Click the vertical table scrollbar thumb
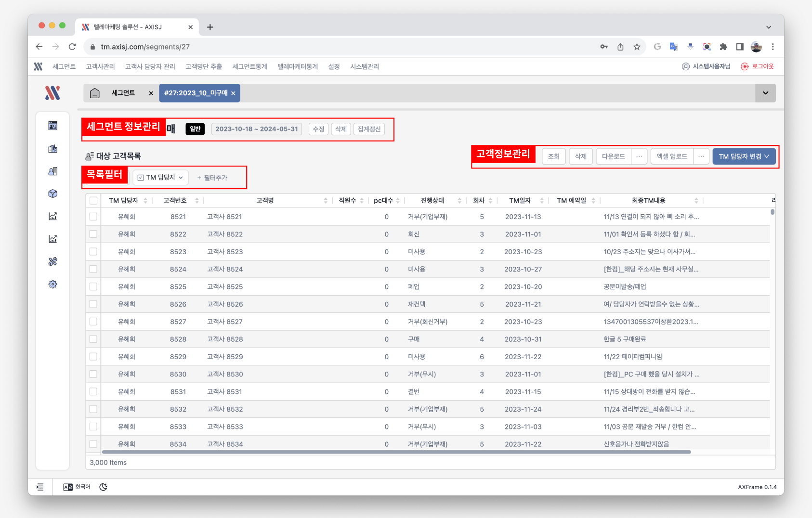 point(773,212)
